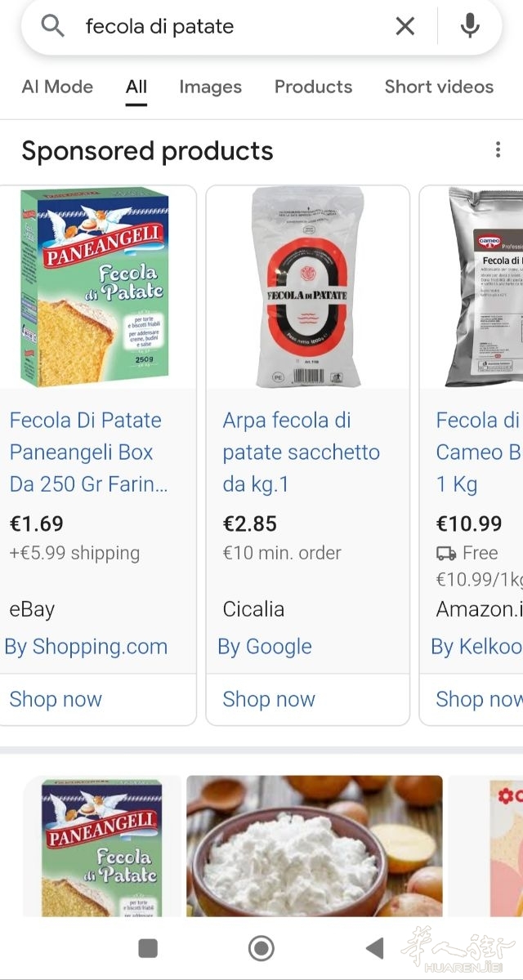This screenshot has width=523, height=980.
Task: Click "Shop now" under the Cicalia listing
Action: pos(269,699)
